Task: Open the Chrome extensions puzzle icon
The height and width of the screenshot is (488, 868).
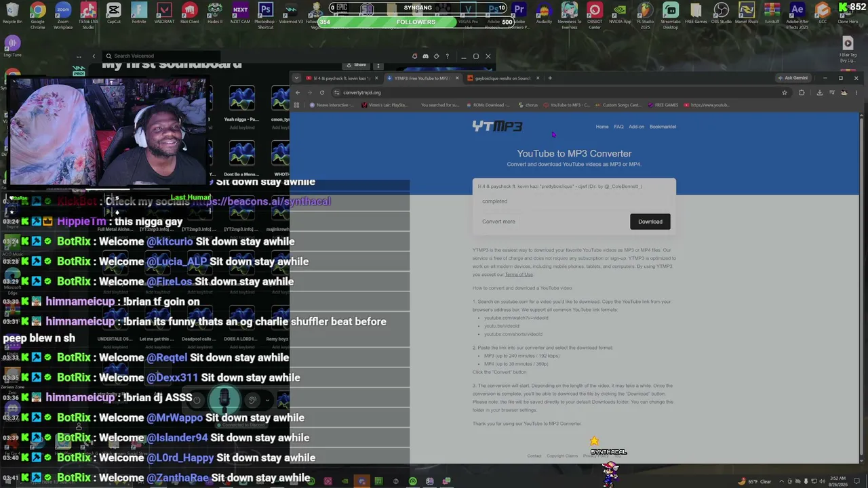Action: [x=802, y=92]
